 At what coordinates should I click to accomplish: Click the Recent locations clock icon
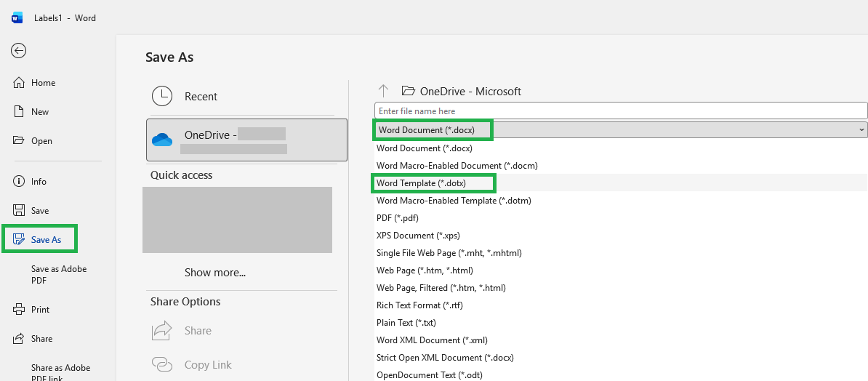[161, 97]
